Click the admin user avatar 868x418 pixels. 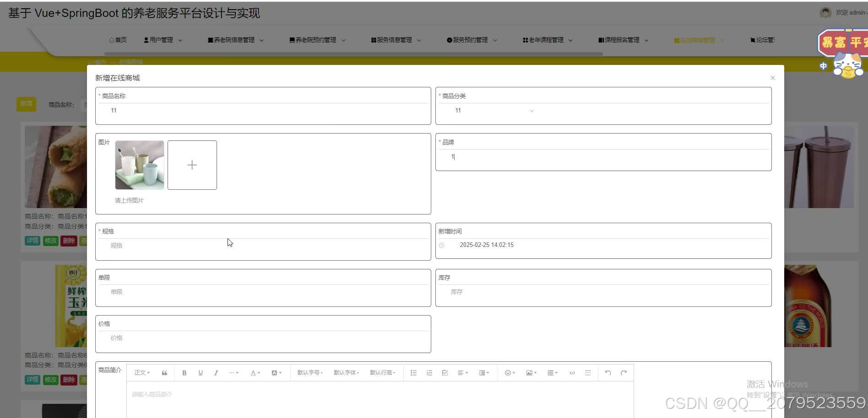click(825, 13)
